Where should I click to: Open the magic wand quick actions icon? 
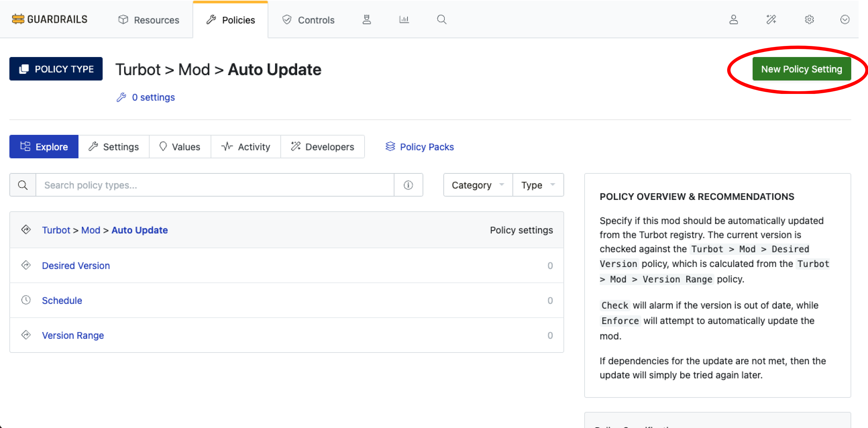pyautogui.click(x=771, y=19)
